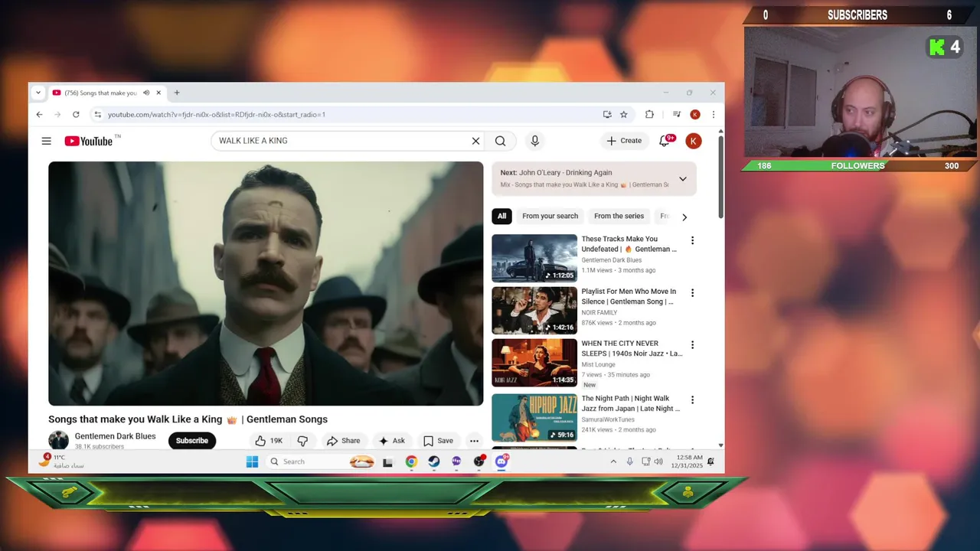Screen dimensions: 980x551
Task: Open Chrome tab search dropdown
Action: (38, 93)
